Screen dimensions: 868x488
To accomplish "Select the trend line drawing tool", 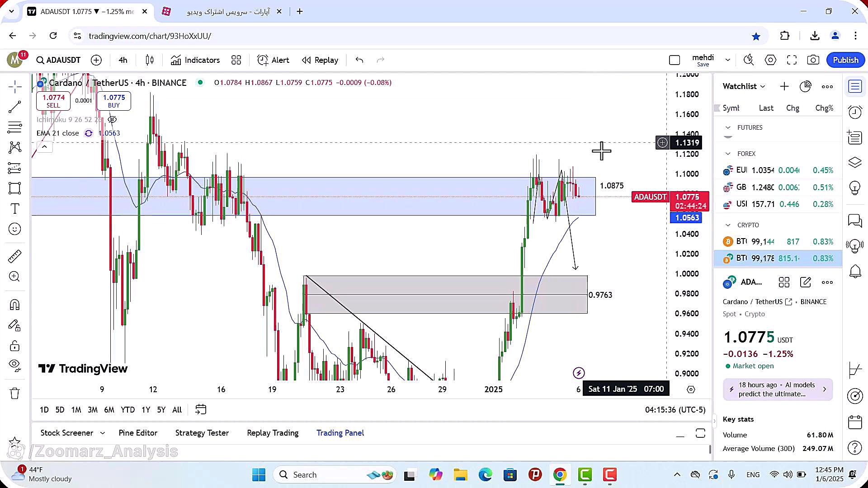I will point(14,107).
